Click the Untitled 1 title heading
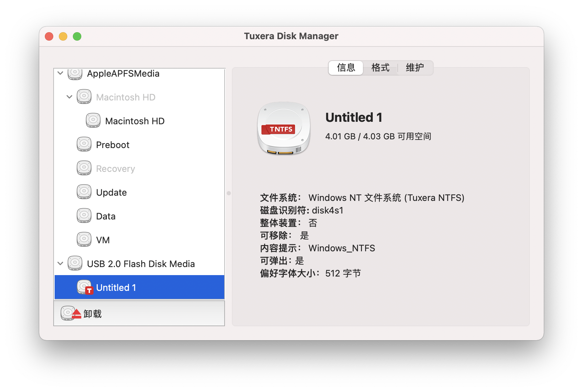Image resolution: width=583 pixels, height=392 pixels. tap(354, 118)
